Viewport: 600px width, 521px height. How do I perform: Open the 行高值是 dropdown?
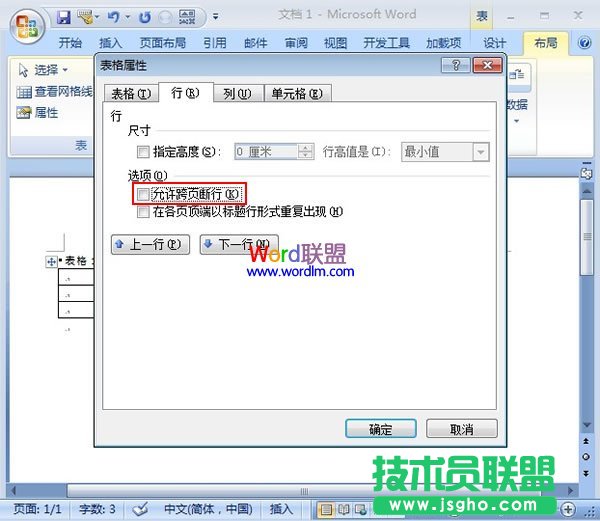pyautogui.click(x=481, y=152)
